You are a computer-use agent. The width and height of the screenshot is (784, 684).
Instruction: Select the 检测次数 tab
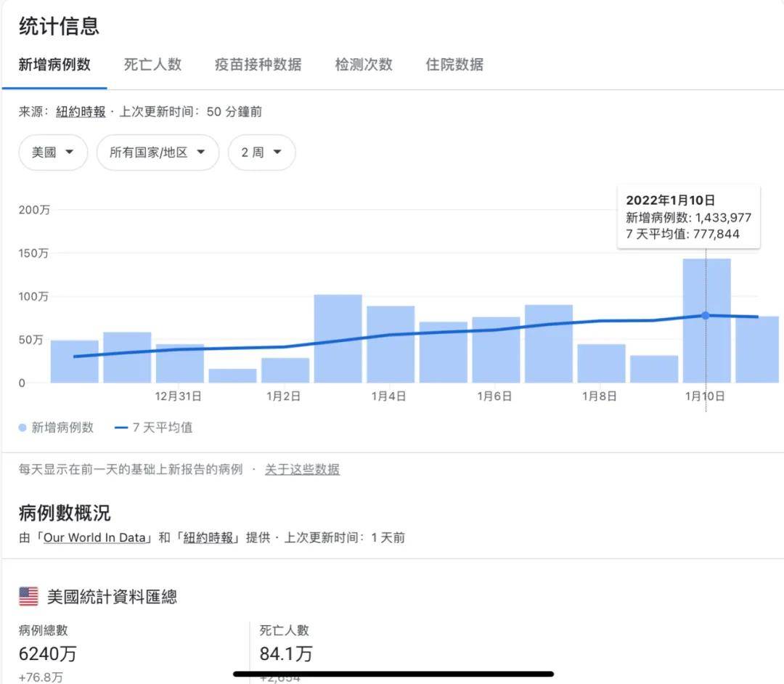coord(363,65)
